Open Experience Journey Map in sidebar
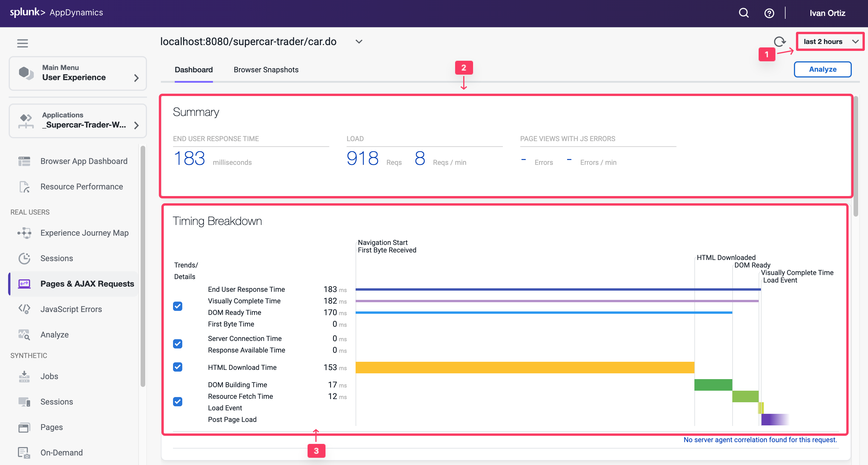This screenshot has width=868, height=465. coord(84,233)
